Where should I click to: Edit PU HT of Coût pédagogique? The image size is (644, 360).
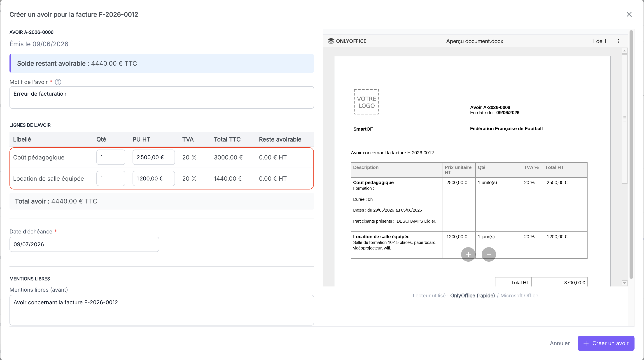coord(154,157)
